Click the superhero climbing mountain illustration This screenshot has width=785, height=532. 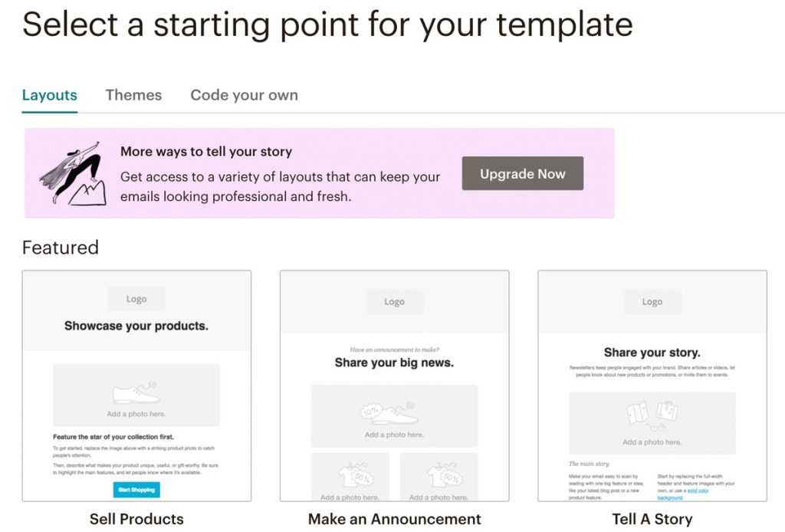pos(73,174)
